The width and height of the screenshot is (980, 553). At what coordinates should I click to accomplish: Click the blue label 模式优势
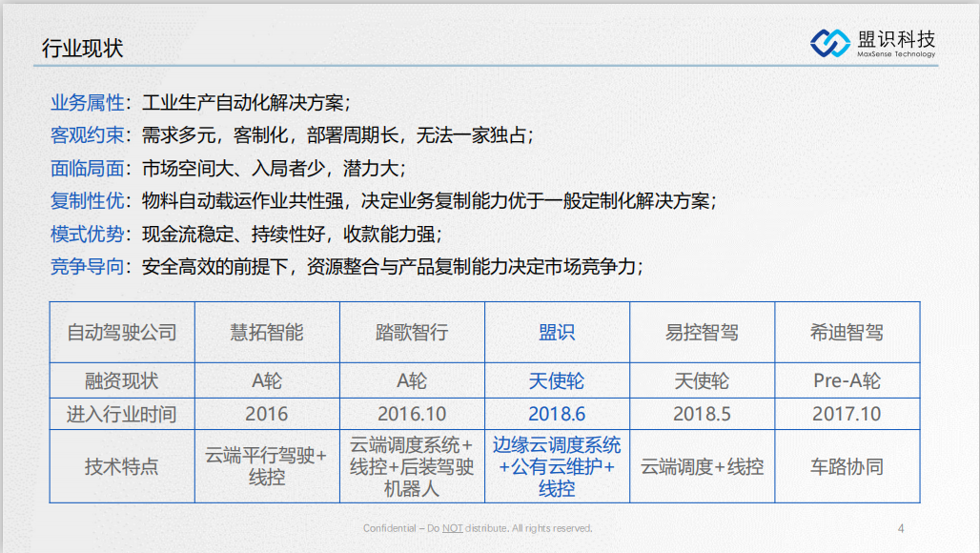[88, 234]
